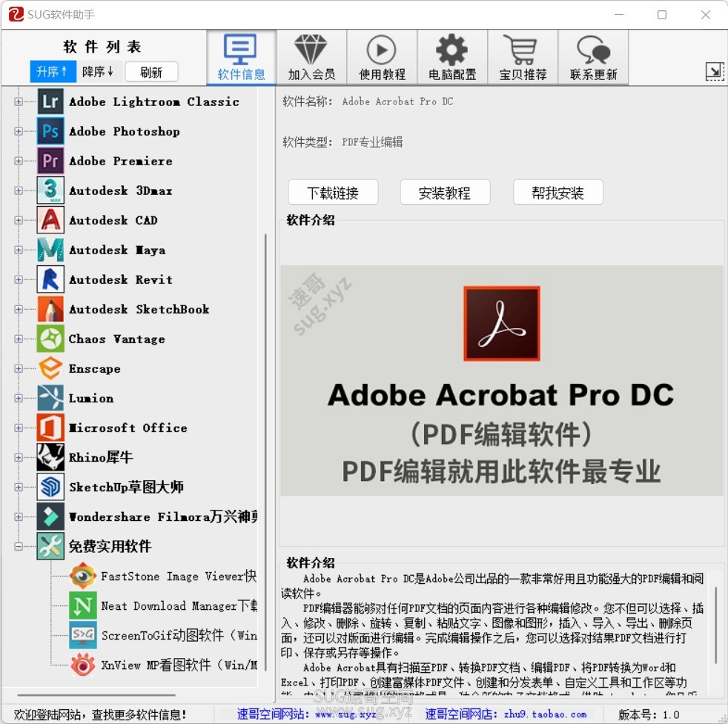Select the Neat Download Manager entry

179,606
